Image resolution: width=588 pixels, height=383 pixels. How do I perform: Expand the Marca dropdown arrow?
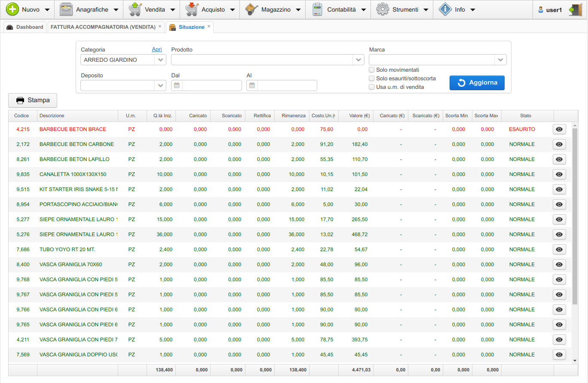coord(501,60)
